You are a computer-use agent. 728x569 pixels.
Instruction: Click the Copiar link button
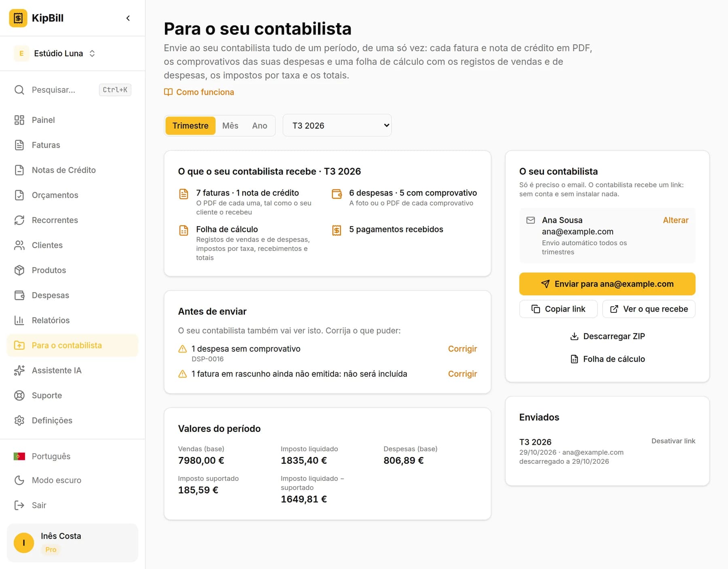pyautogui.click(x=558, y=309)
